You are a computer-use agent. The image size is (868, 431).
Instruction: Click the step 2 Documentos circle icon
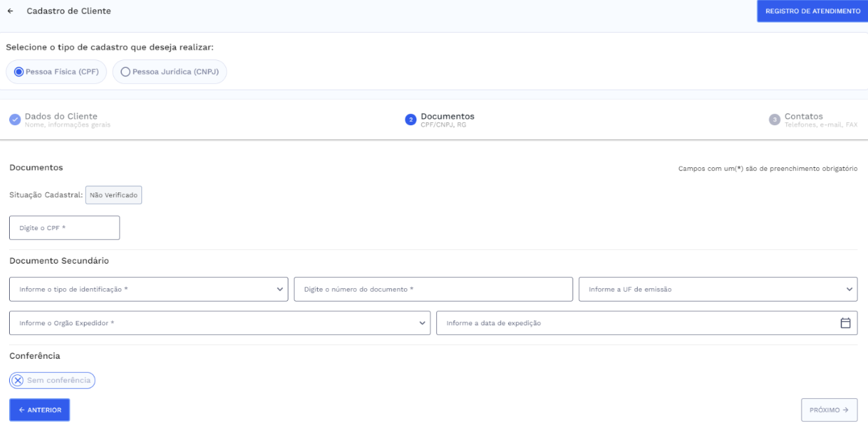click(x=410, y=120)
